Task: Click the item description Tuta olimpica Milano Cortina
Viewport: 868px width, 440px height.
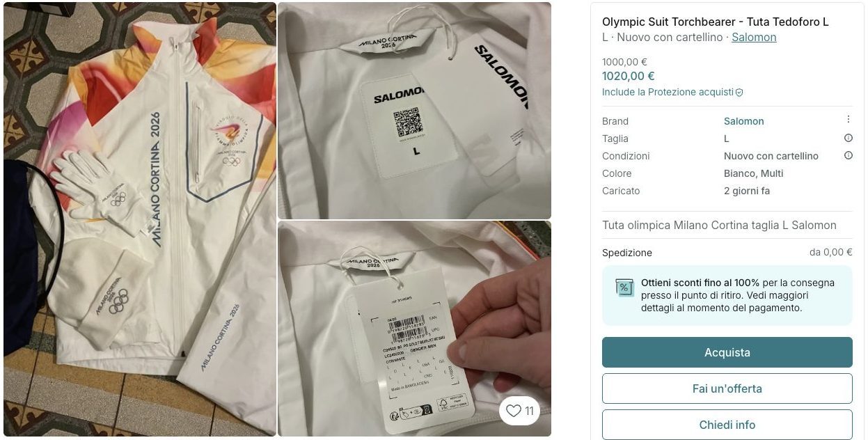Action: [x=719, y=225]
